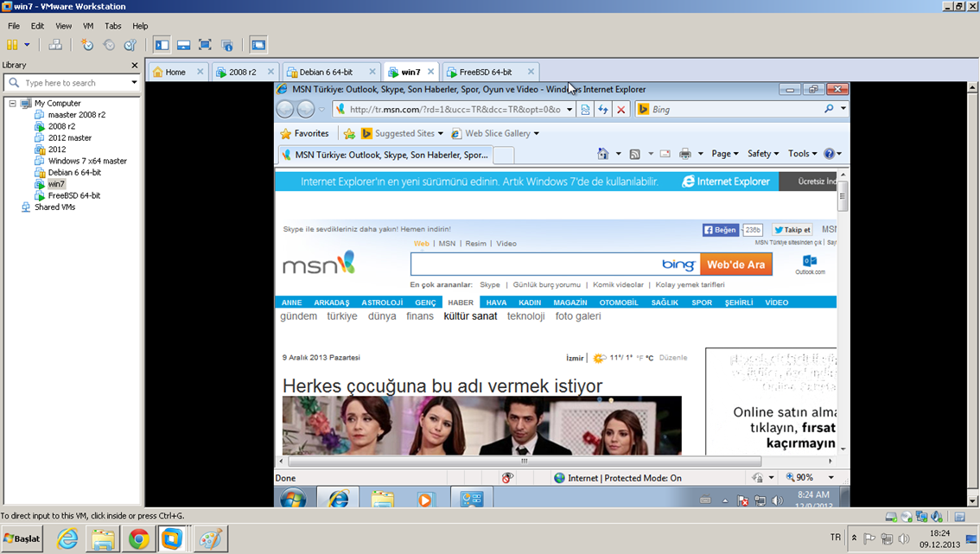Click inside the MSN Bing search field
This screenshot has height=554, width=980.
pyautogui.click(x=535, y=264)
